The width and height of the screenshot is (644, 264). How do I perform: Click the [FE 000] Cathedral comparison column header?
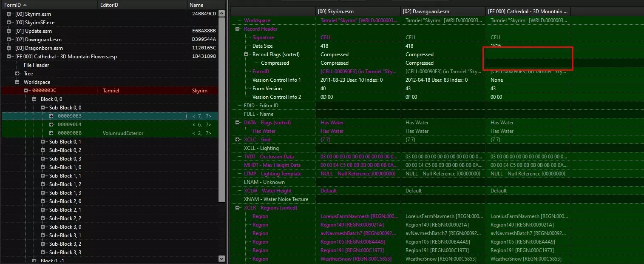tap(528, 11)
